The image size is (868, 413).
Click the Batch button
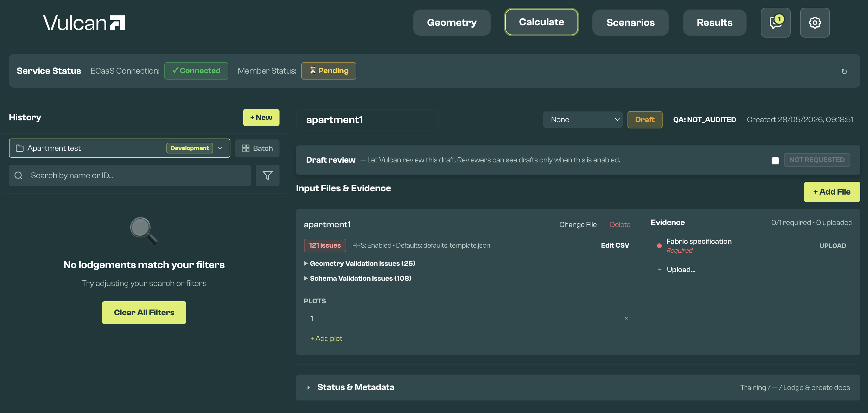coord(257,148)
